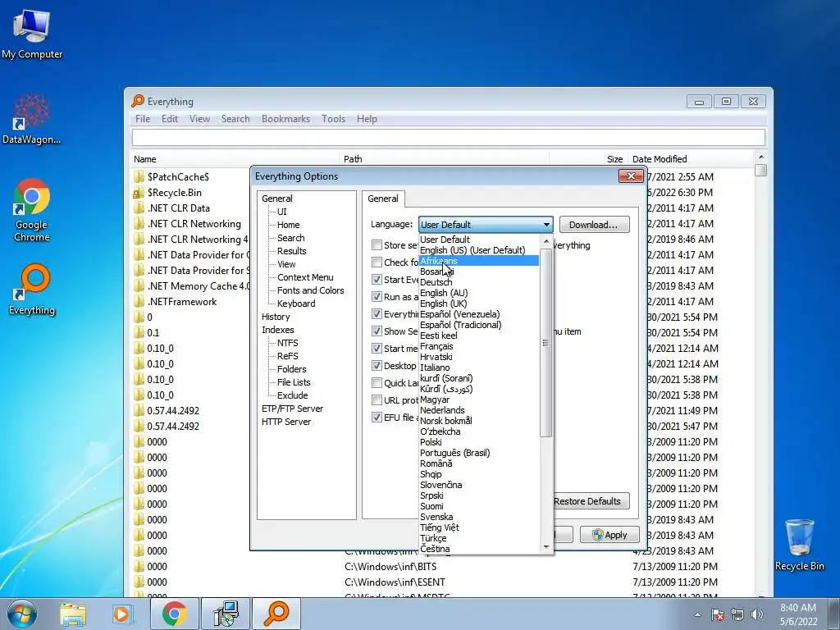Open Recycle Bin on desktop

click(799, 545)
